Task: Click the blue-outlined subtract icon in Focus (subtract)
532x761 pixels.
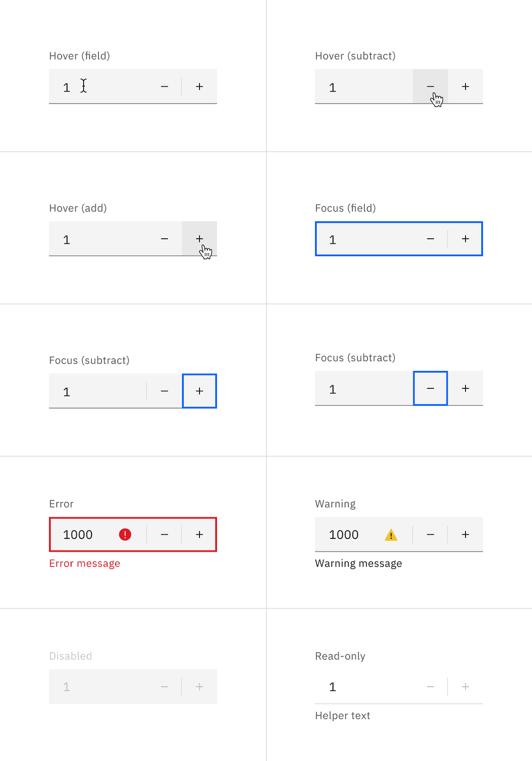Action: coord(430,388)
